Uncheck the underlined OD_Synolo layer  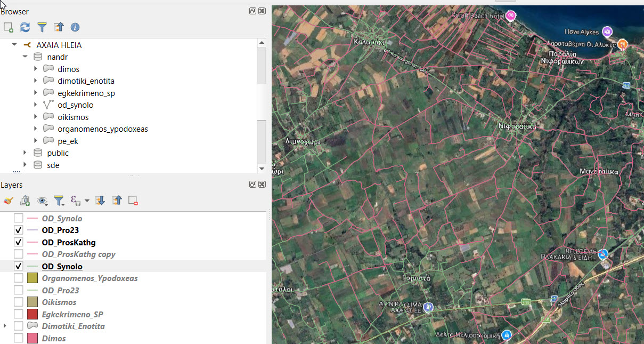point(19,266)
